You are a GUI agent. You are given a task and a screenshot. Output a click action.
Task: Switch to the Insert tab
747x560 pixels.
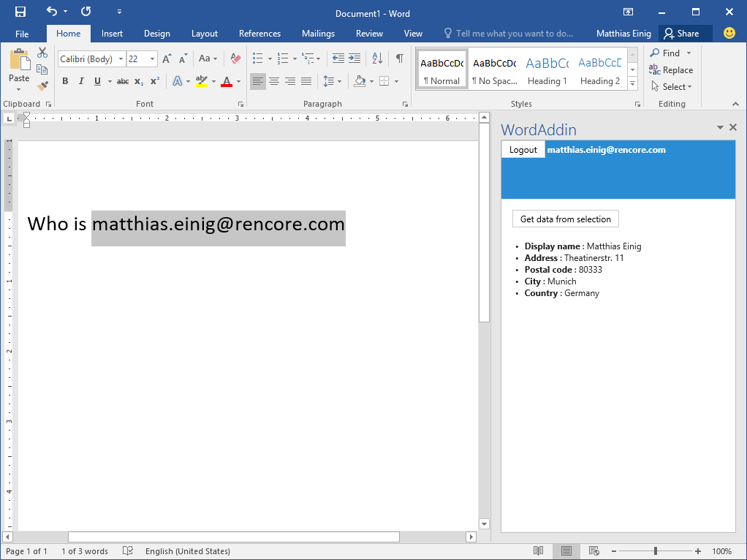pyautogui.click(x=112, y=34)
